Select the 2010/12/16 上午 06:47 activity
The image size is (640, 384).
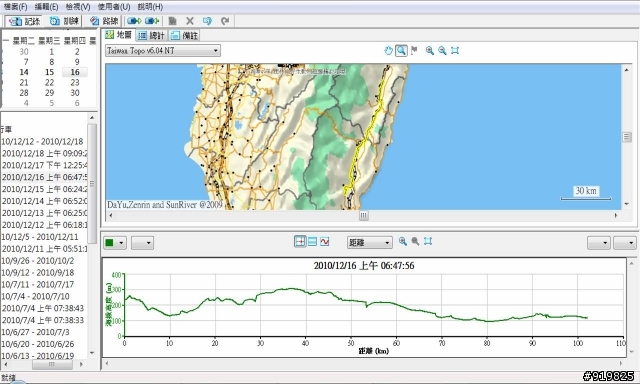44,177
